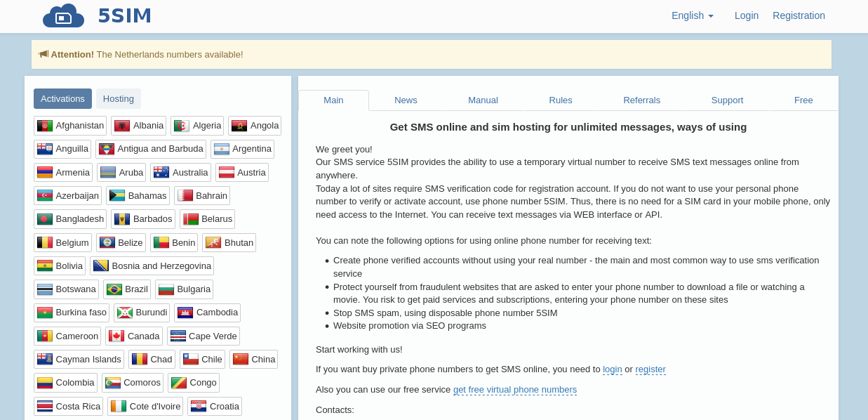Click the Algeria flag icon

tap(182, 126)
